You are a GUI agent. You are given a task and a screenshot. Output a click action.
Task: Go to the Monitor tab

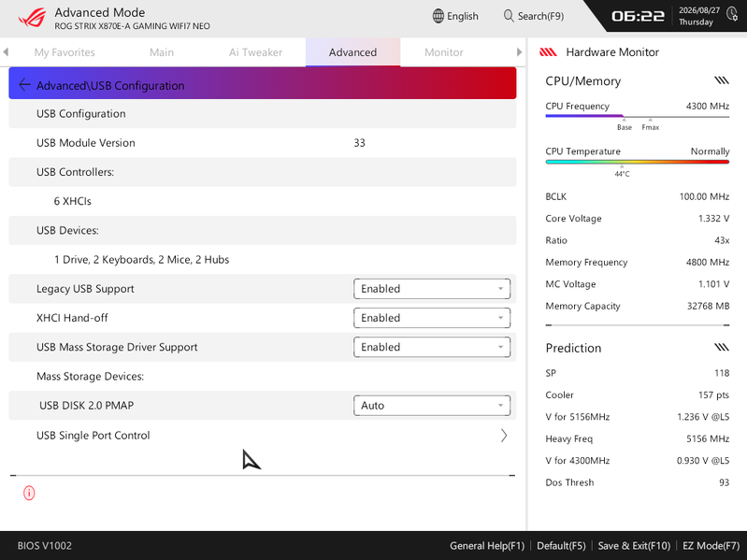tap(443, 52)
